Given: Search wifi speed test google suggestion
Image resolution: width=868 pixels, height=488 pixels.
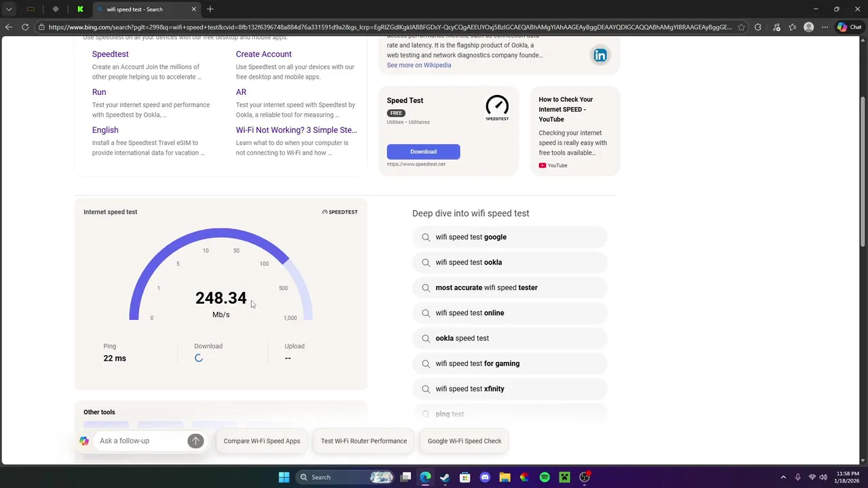Looking at the screenshot, I should [x=509, y=237].
